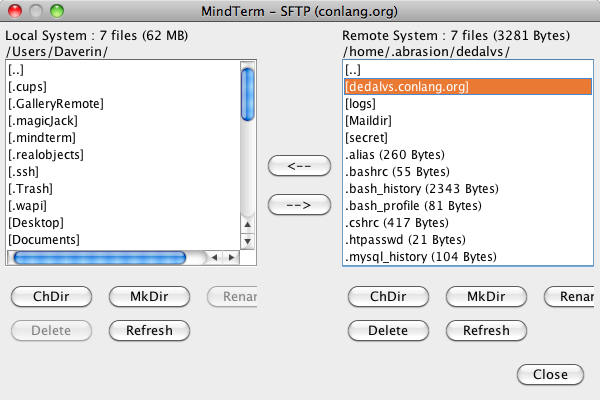The image size is (600, 400).
Task: Select [.cups] folder in local list
Action: point(124,87)
